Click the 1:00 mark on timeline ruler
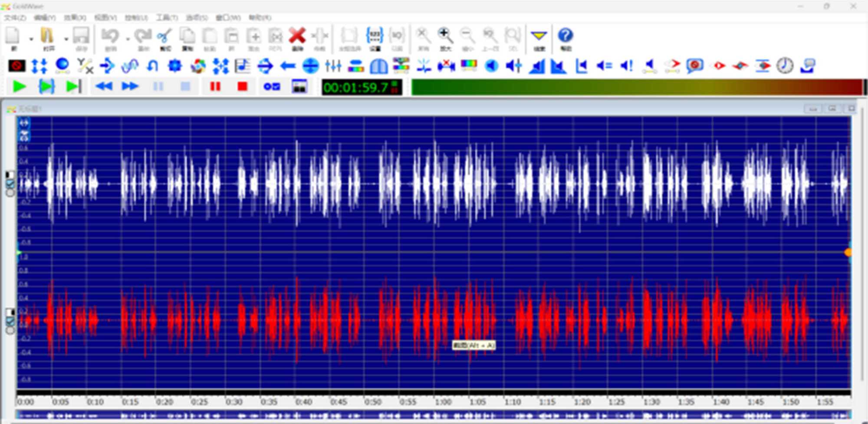This screenshot has height=424, width=868. tap(443, 402)
